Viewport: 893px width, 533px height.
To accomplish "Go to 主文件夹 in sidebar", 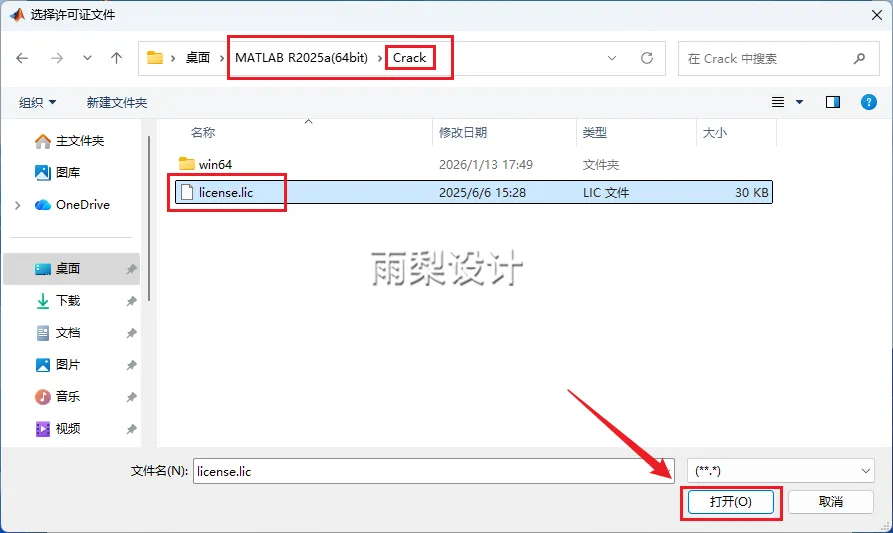I will 69,141.
